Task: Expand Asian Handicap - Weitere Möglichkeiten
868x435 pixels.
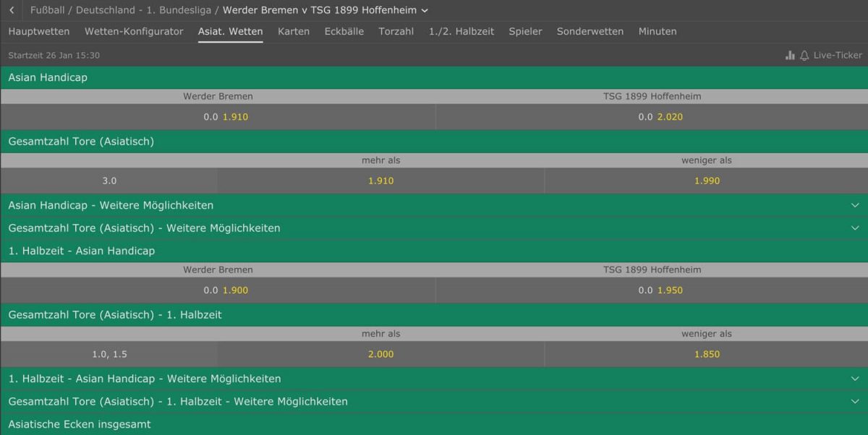Action: pyautogui.click(x=434, y=205)
